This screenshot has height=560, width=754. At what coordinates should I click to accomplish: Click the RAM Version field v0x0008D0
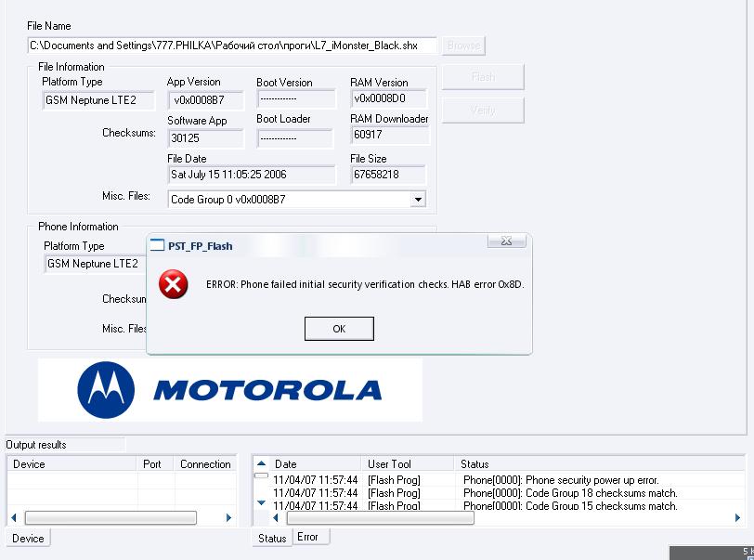tap(388, 98)
